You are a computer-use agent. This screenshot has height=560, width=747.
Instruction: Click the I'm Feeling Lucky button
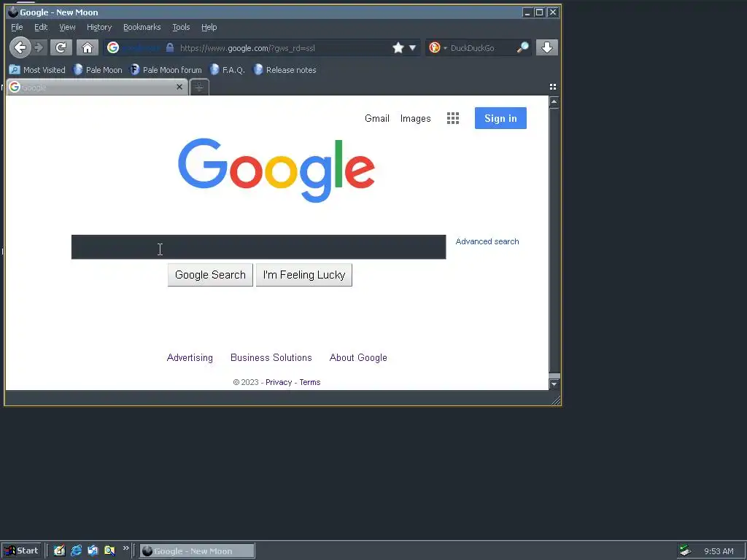(x=304, y=275)
